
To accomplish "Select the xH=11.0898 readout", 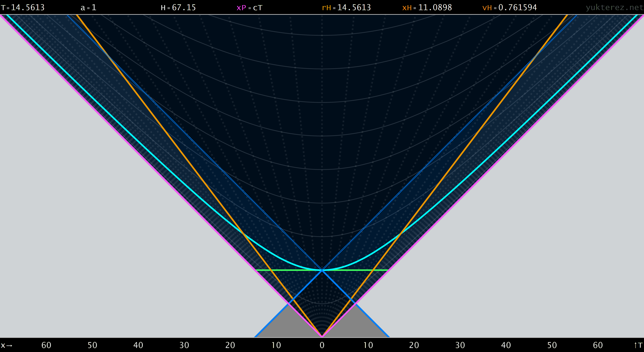I will [427, 8].
